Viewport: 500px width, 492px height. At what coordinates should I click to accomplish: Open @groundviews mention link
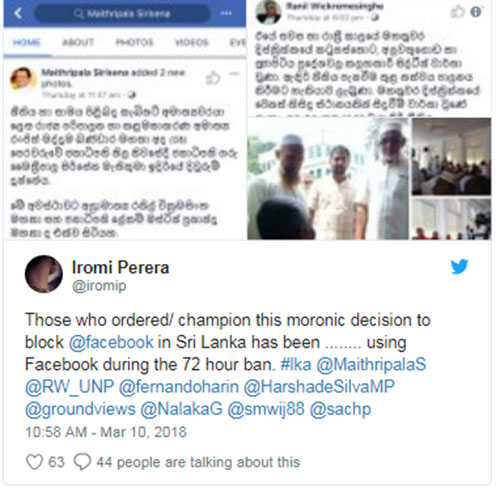pos(80,409)
